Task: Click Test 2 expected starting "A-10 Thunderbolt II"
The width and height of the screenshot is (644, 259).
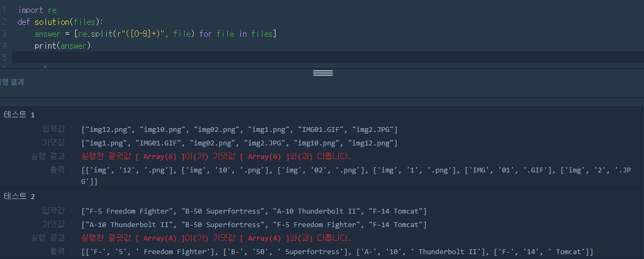Action: [254, 225]
